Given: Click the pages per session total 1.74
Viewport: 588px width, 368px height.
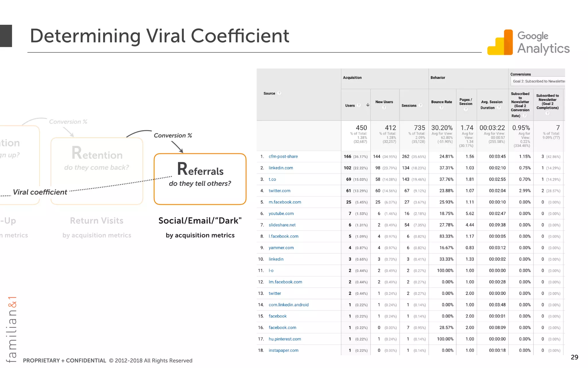Looking at the screenshot, I should click(467, 128).
